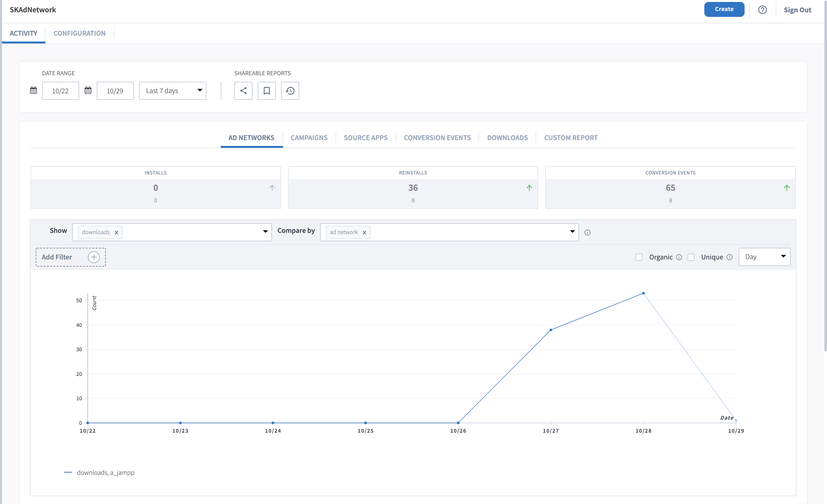The image size is (827, 504).
Task: Click the share report icon
Action: [x=243, y=91]
